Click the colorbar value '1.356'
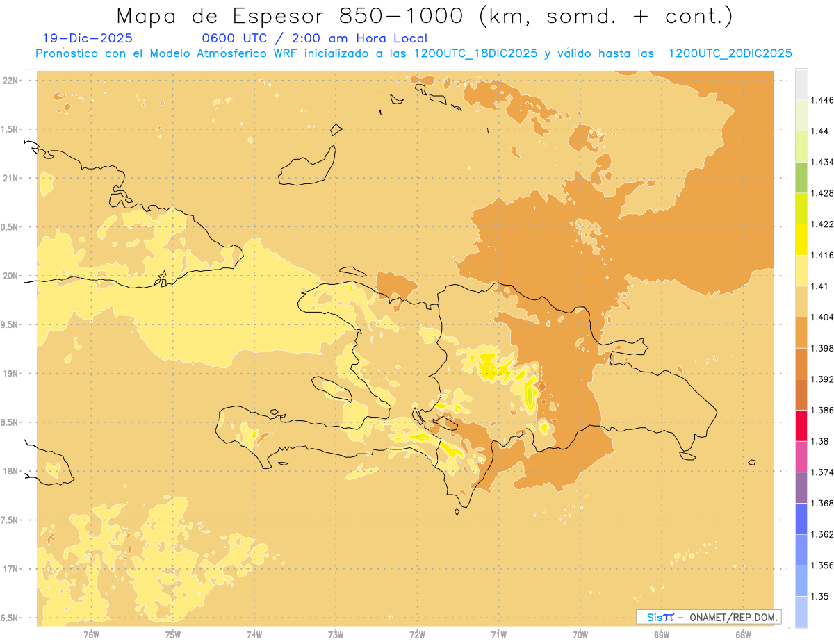The image size is (834, 644). pos(823,565)
